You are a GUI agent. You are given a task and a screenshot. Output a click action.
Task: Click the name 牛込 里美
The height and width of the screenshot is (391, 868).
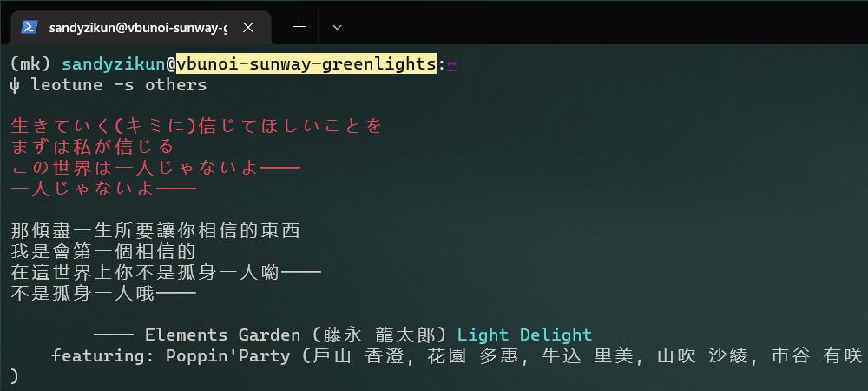coord(588,355)
